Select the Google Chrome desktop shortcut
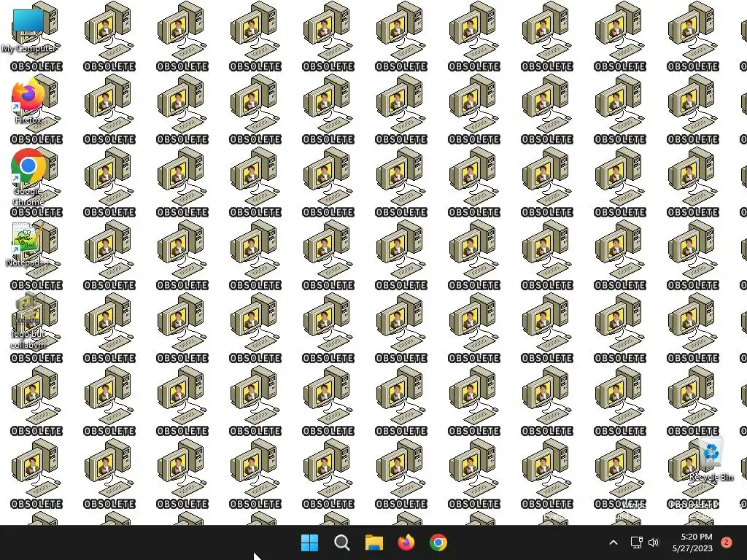This screenshot has height=560, width=747. [28, 176]
